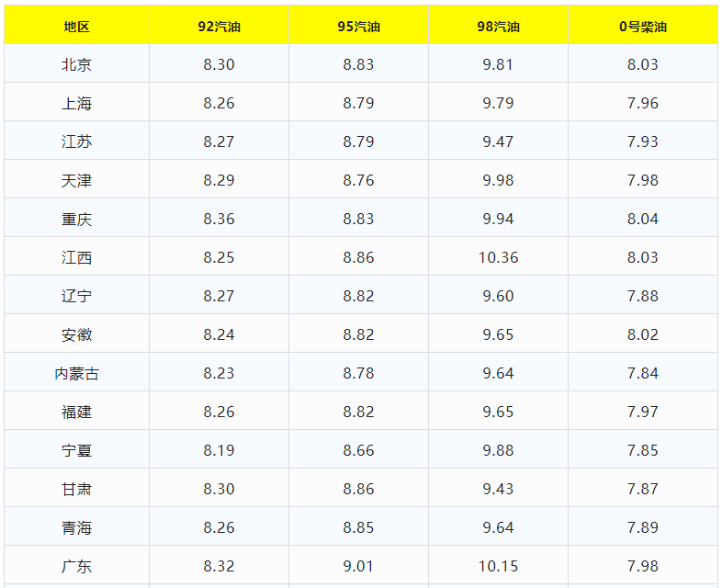Viewport: 722px width, 588px height.
Task: Select the 宁夏 region cell
Action: pos(76,451)
